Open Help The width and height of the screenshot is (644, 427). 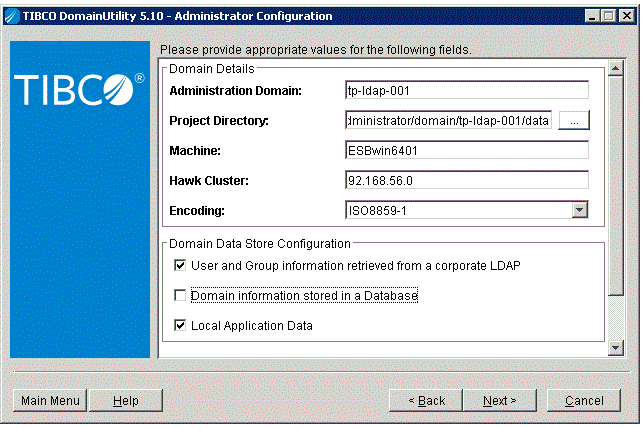126,400
